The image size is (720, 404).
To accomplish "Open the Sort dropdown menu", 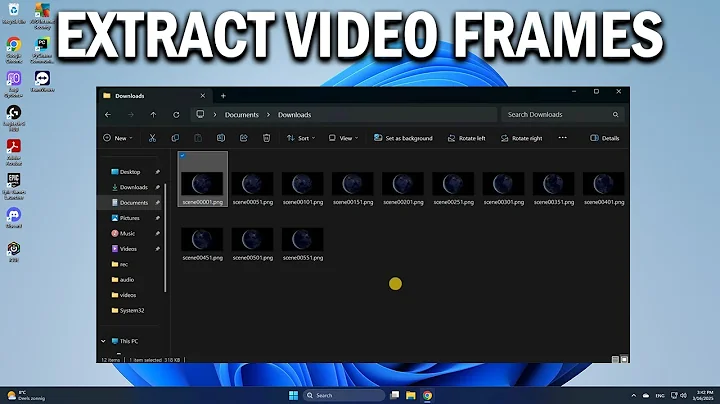I will (301, 138).
